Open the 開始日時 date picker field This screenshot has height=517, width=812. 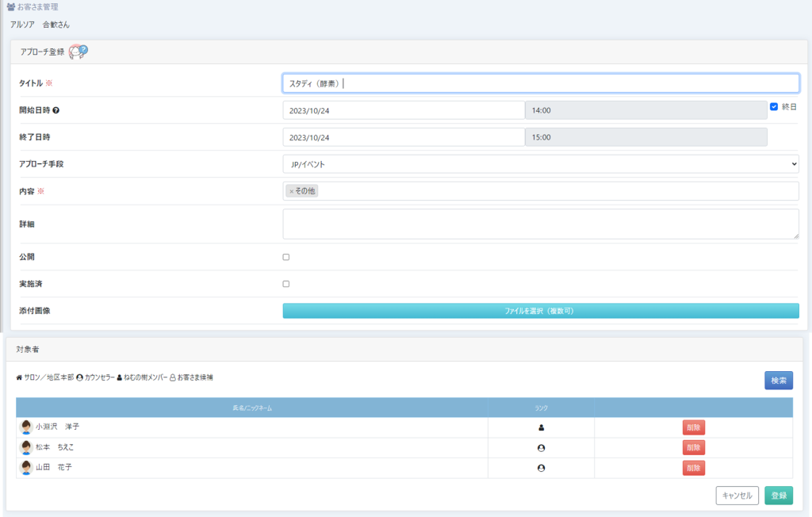click(403, 111)
